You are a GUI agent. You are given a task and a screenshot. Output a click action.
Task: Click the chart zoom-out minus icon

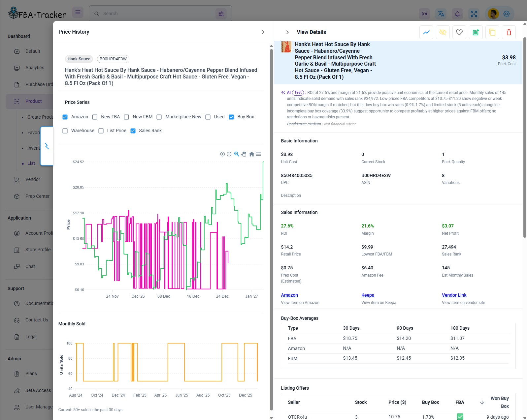tap(229, 154)
